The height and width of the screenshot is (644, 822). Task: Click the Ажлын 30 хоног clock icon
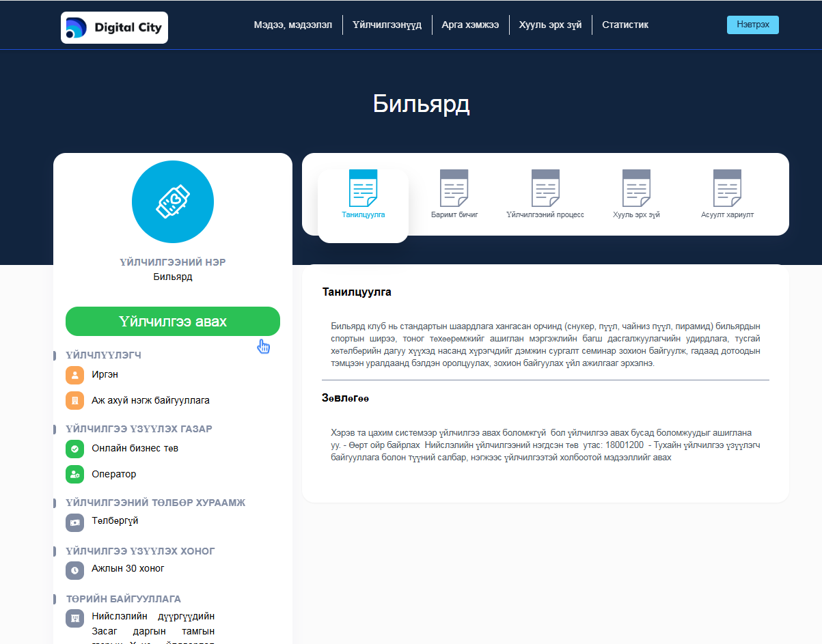pyautogui.click(x=74, y=569)
